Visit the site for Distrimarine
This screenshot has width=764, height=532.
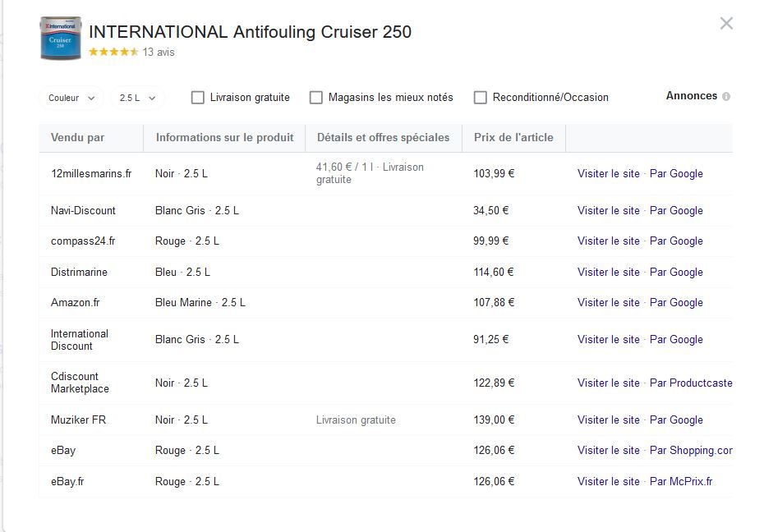pyautogui.click(x=608, y=272)
